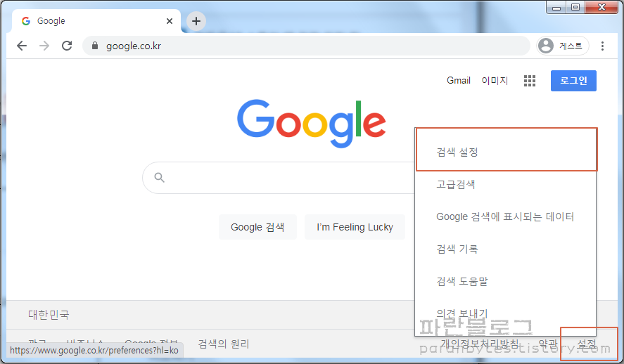Click the 개인정보처리방침 footer link
624x364 pixels.
480,344
